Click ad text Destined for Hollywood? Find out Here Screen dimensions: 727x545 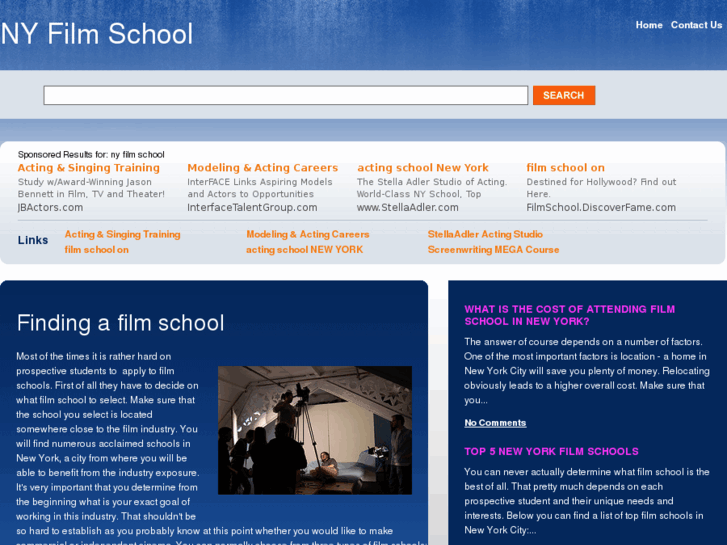(x=601, y=188)
